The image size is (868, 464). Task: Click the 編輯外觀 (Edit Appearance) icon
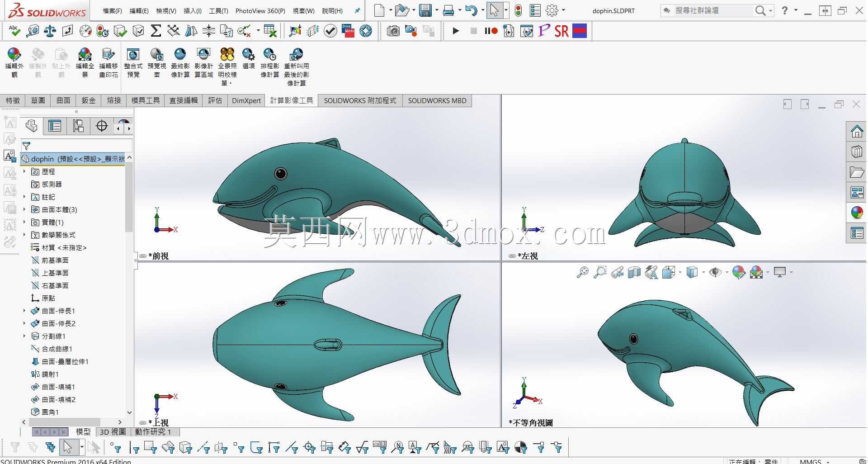[x=14, y=63]
